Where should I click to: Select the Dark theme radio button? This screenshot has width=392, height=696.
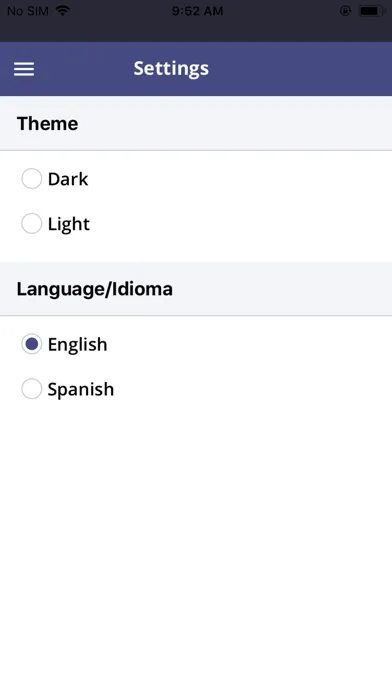(x=32, y=179)
